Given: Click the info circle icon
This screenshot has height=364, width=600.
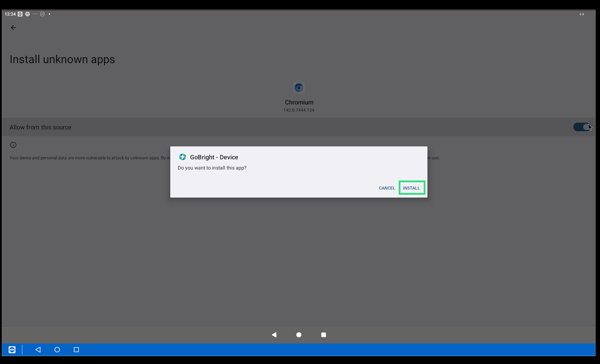Looking at the screenshot, I should pos(13,145).
